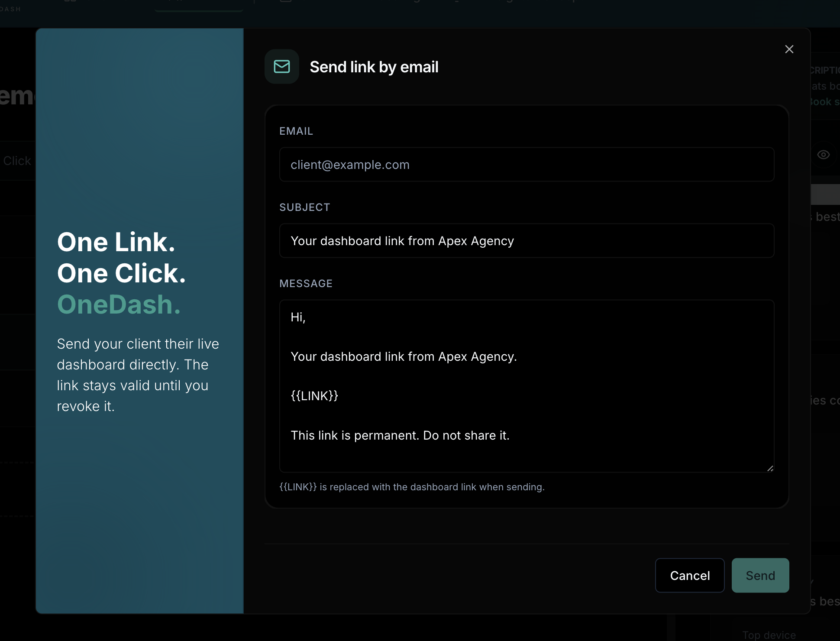Click into the Subject input field
Screen dimensions: 840x641
[x=527, y=241]
